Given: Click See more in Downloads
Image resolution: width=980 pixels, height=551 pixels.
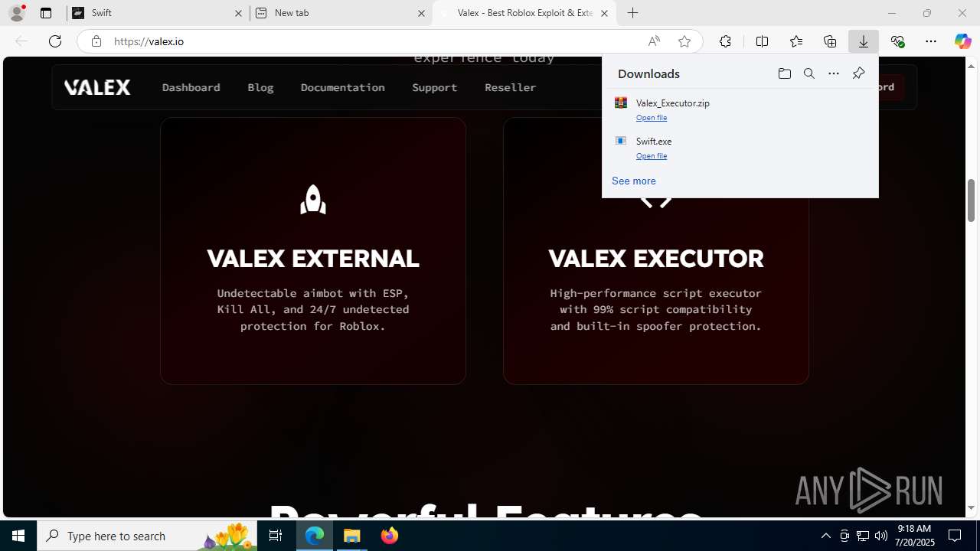Looking at the screenshot, I should point(633,181).
